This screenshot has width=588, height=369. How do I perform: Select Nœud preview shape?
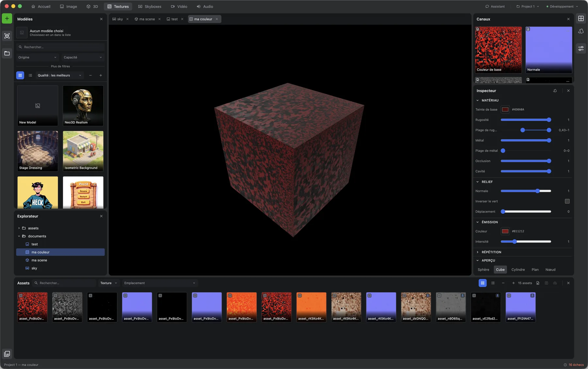pos(550,270)
